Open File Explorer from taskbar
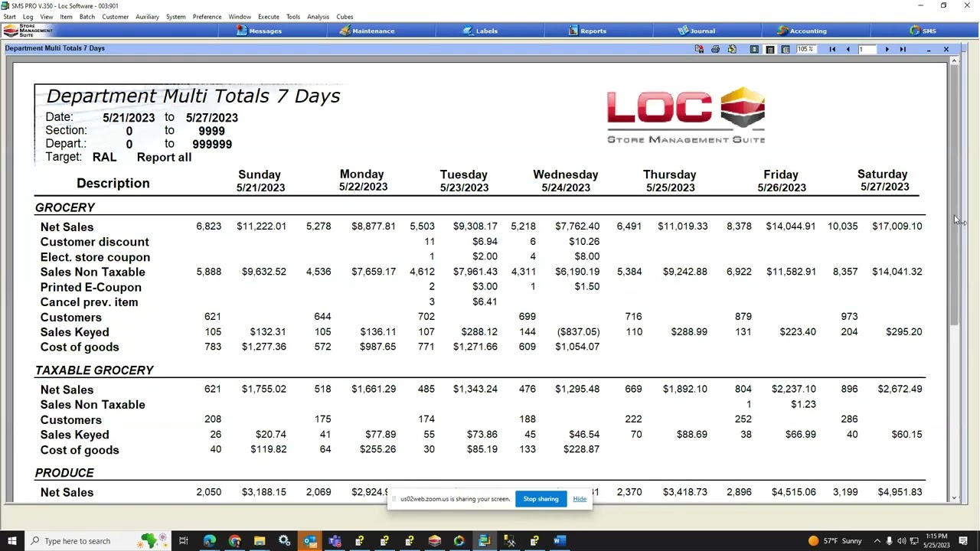The width and height of the screenshot is (980, 551). coord(260,541)
